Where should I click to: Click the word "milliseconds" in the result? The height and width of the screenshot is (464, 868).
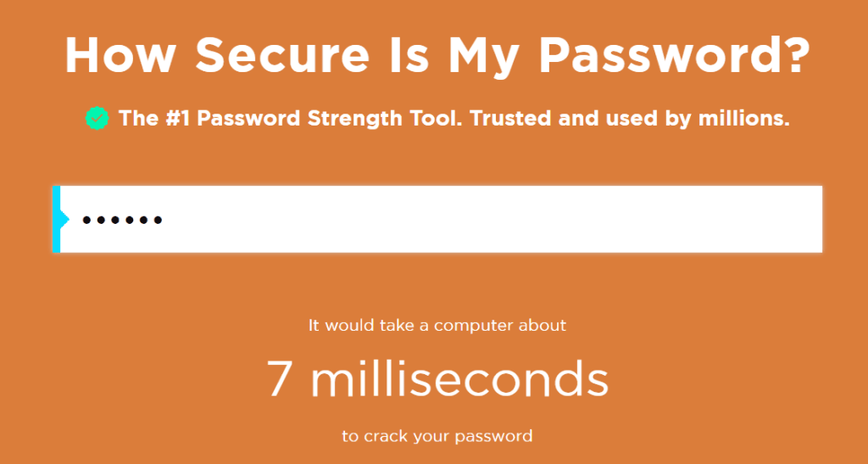459,379
